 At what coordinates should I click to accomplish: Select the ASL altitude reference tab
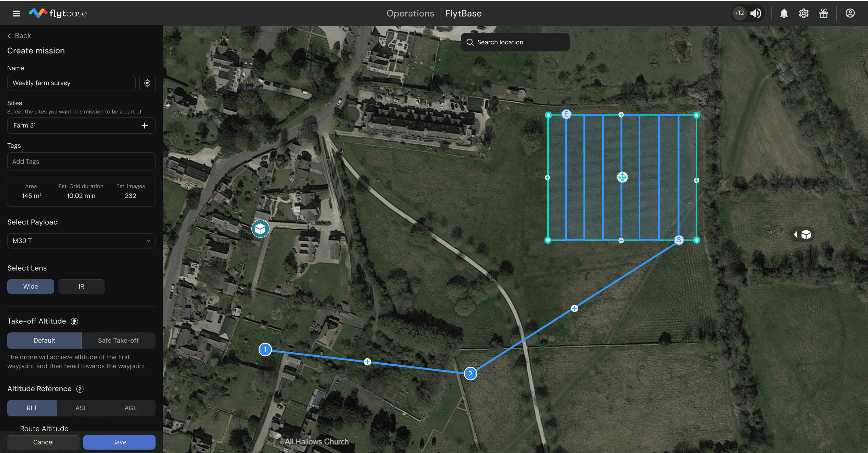pyautogui.click(x=81, y=408)
